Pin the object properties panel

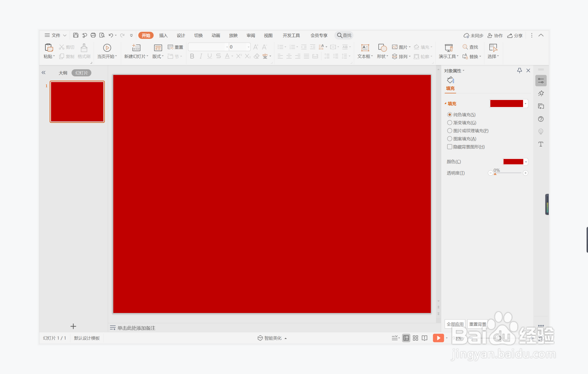(x=519, y=70)
